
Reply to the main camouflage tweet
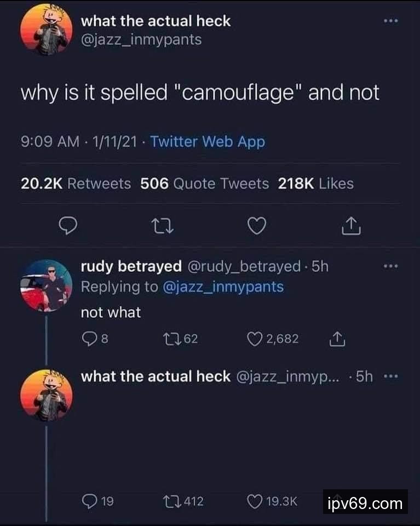point(68,226)
